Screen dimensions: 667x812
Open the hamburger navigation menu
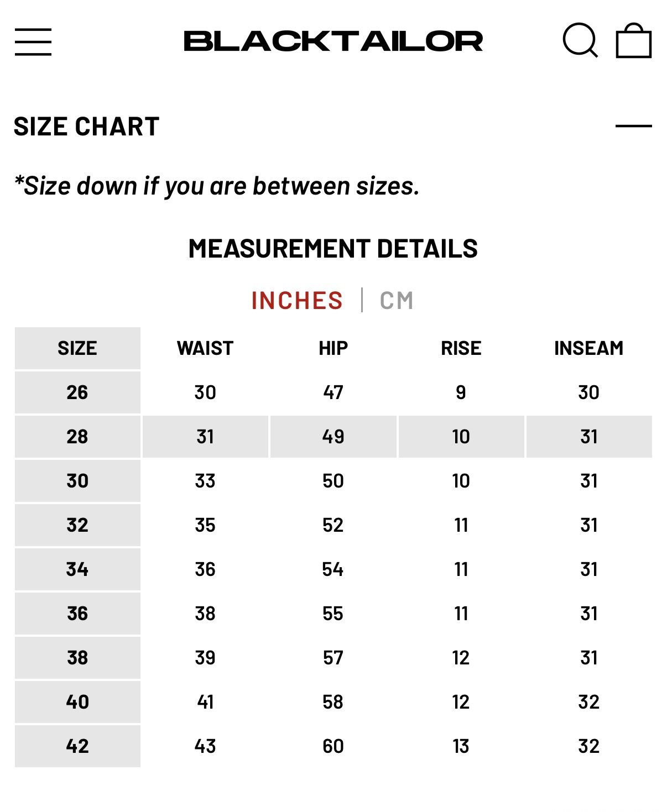click(x=33, y=42)
